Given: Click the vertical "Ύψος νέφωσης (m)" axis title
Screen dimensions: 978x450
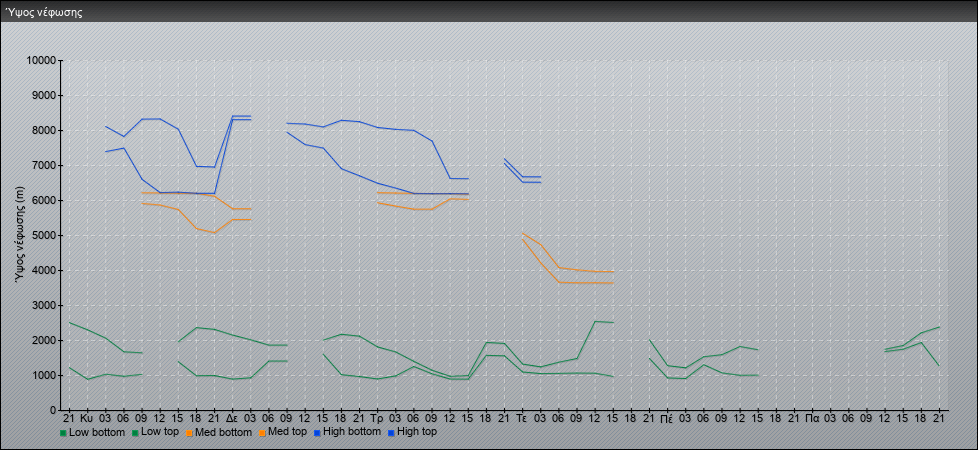Looking at the screenshot, I should [20, 235].
